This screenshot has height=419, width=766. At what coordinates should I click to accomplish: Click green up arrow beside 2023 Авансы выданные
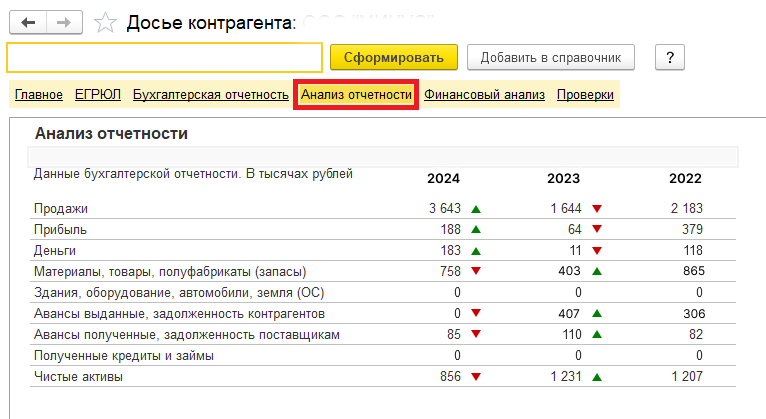coord(596,314)
